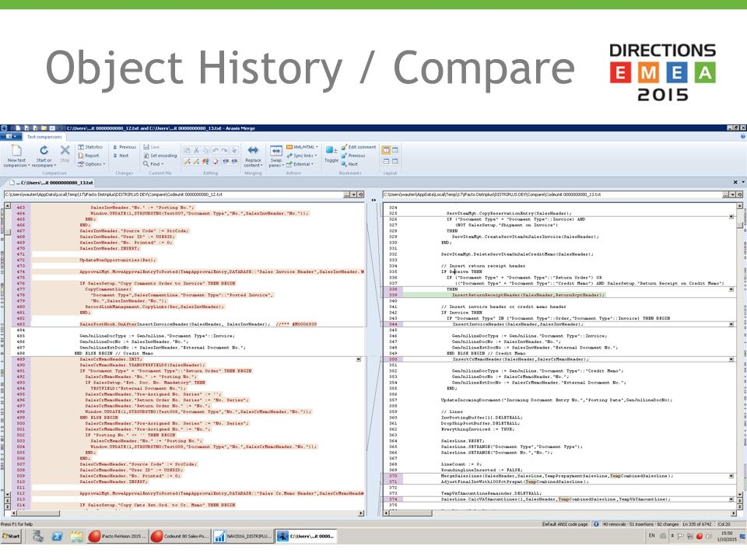Go to Previous bookmark
The height and width of the screenshot is (560, 747).
pos(353,156)
